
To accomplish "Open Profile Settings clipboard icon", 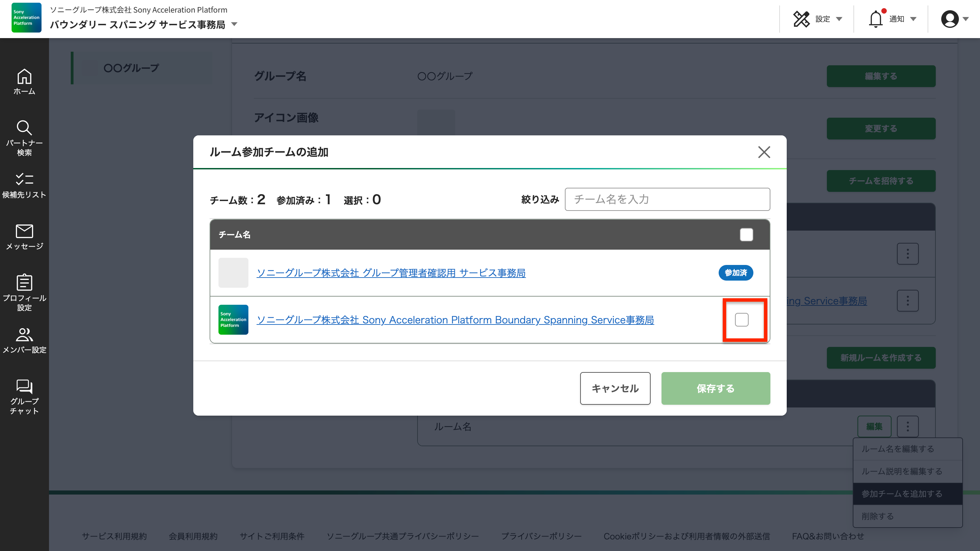I will [x=24, y=283].
